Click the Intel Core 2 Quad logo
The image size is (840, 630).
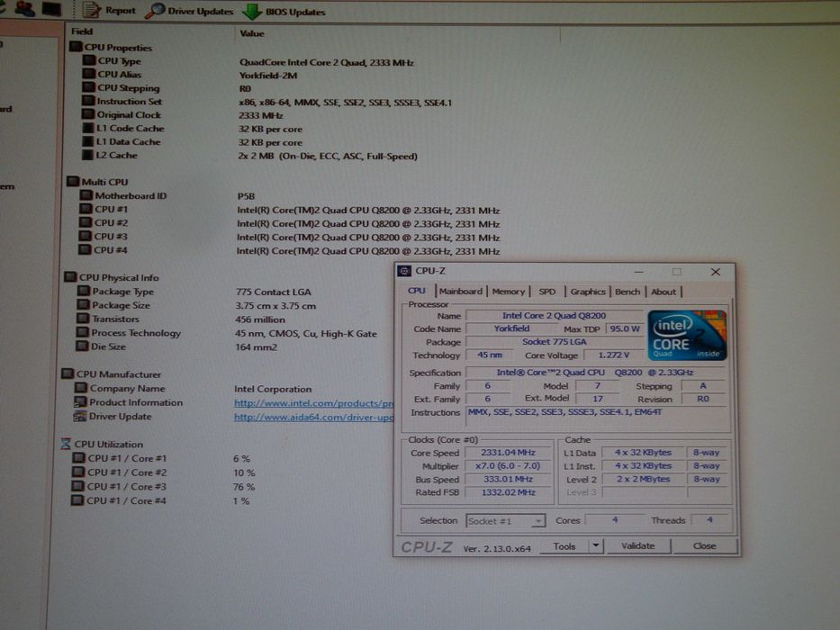pos(687,336)
